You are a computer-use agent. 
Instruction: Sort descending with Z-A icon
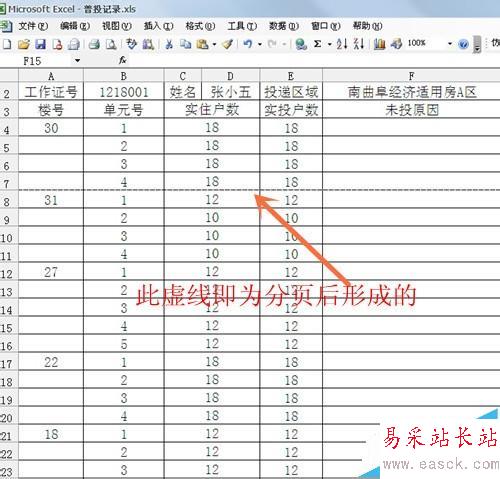tap(359, 44)
